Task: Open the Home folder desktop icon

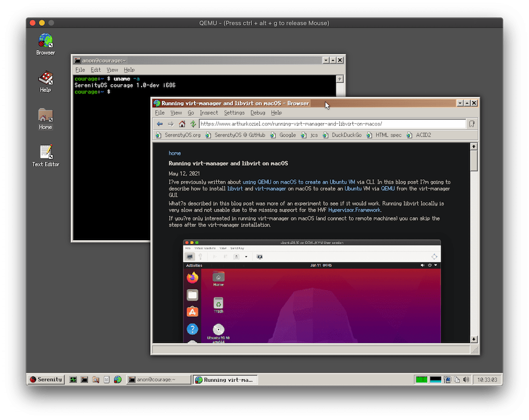Action: [x=45, y=119]
